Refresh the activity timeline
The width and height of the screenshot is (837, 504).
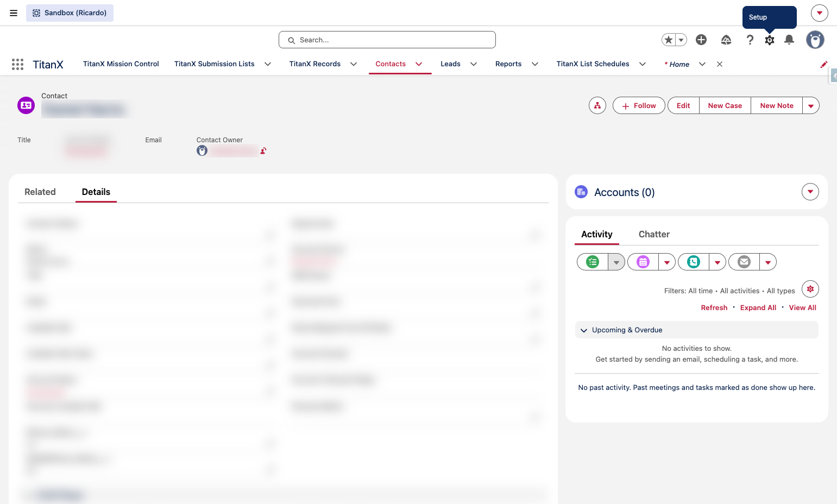pyautogui.click(x=714, y=307)
